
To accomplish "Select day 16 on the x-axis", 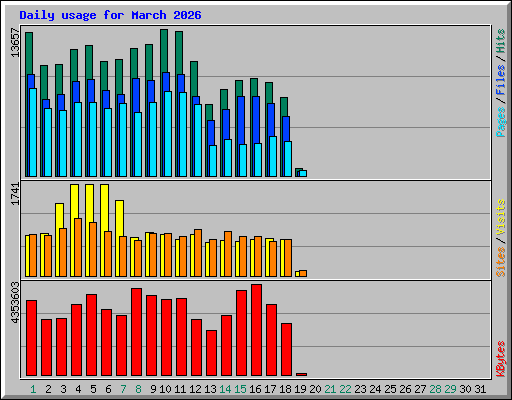I will pos(255,389).
